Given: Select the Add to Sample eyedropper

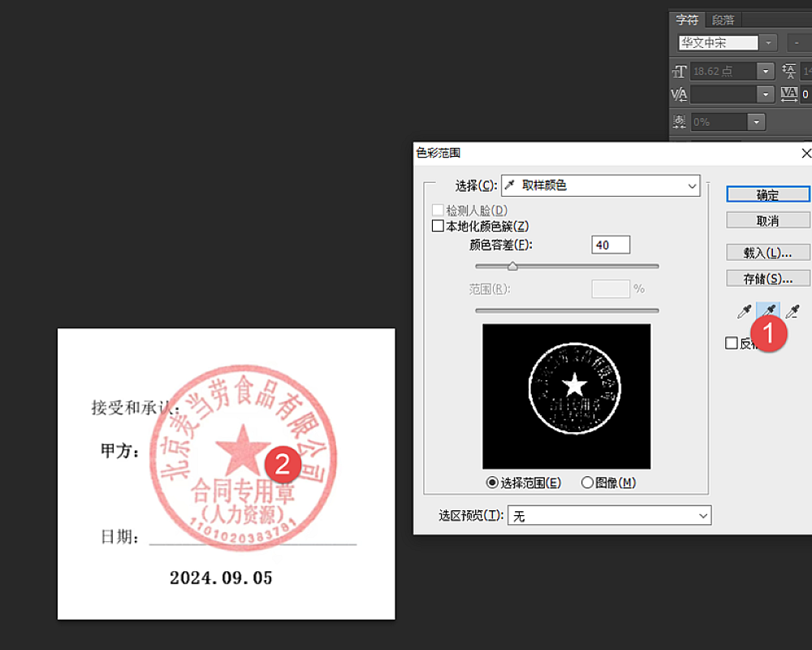Looking at the screenshot, I should (768, 311).
